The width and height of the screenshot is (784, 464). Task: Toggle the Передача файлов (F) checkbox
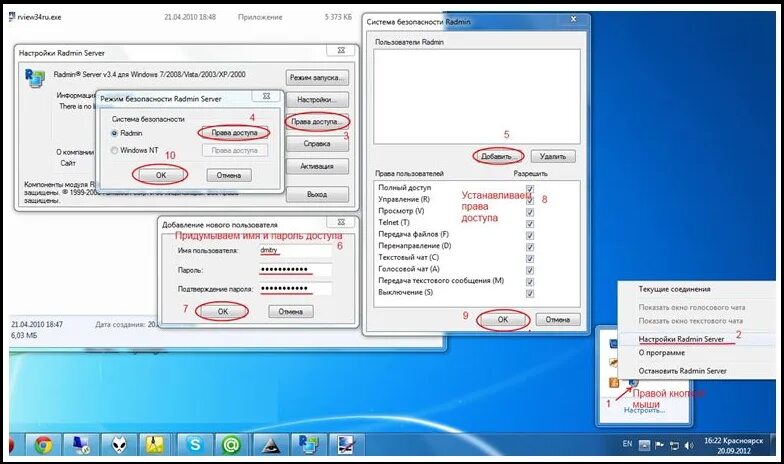coord(530,236)
